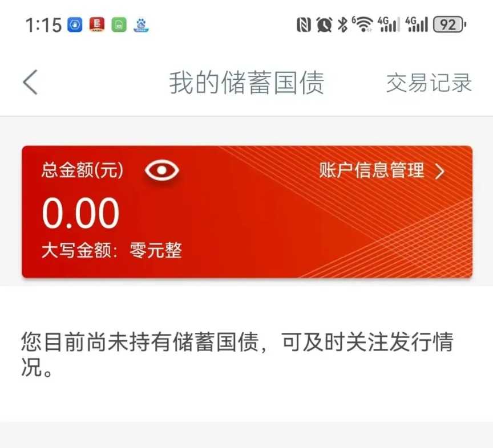
Task: Tap the NFC status icon
Action: [304, 25]
